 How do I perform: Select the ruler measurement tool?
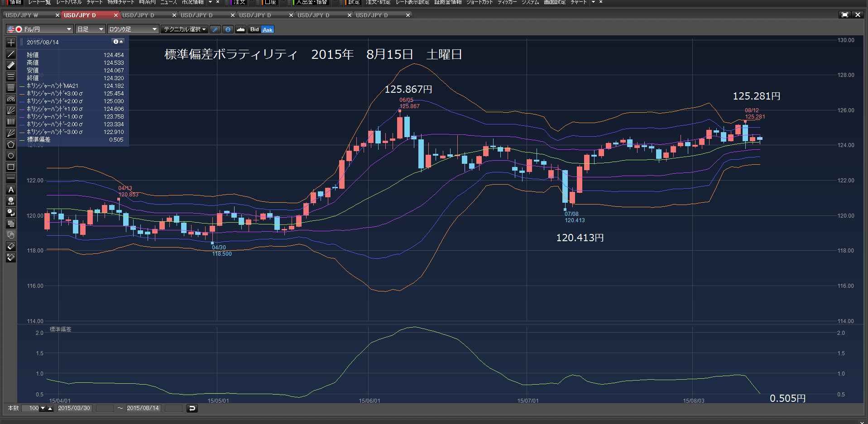(x=11, y=65)
